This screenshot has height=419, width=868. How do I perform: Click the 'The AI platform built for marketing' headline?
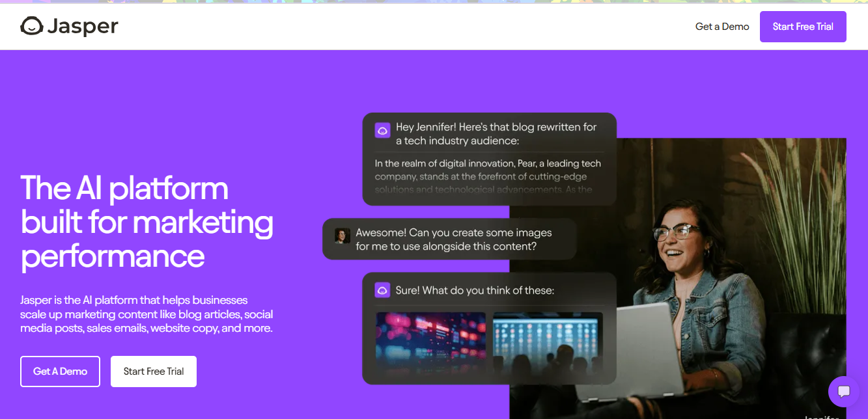click(147, 222)
